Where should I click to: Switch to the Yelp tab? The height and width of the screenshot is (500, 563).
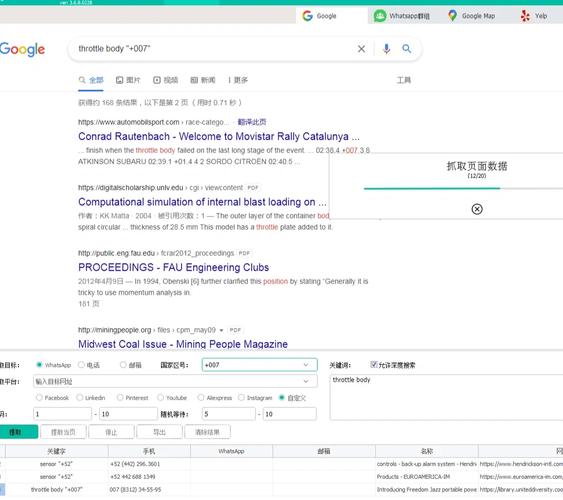pyautogui.click(x=534, y=16)
